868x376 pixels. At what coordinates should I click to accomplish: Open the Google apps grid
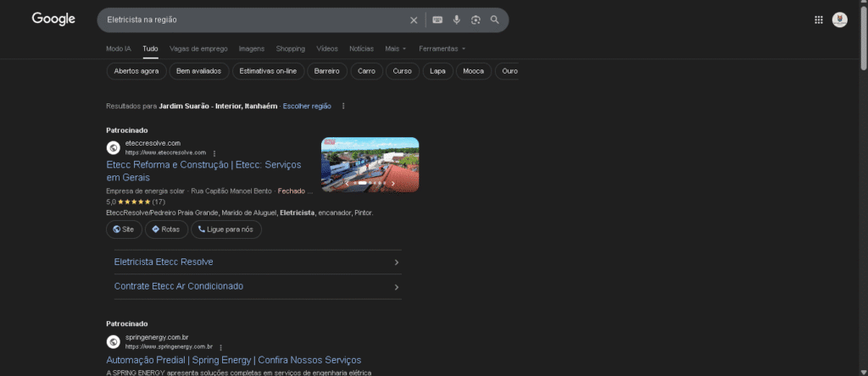point(819,19)
